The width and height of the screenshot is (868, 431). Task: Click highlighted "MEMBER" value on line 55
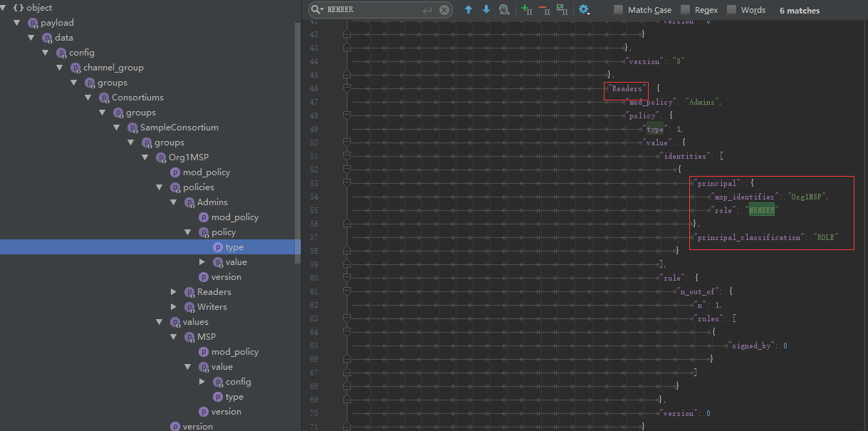tap(761, 210)
